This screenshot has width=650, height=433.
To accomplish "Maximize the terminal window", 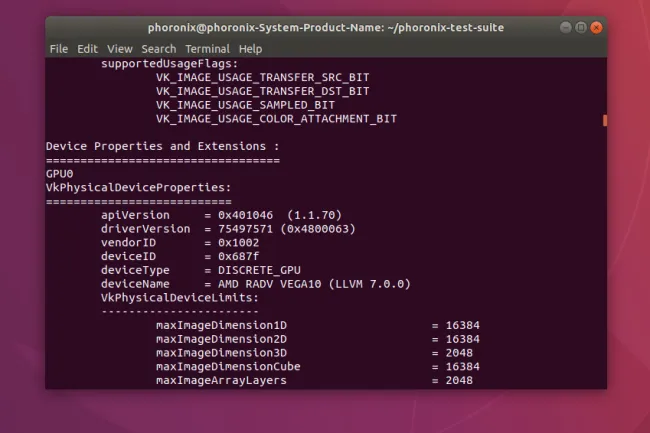I will [581, 27].
